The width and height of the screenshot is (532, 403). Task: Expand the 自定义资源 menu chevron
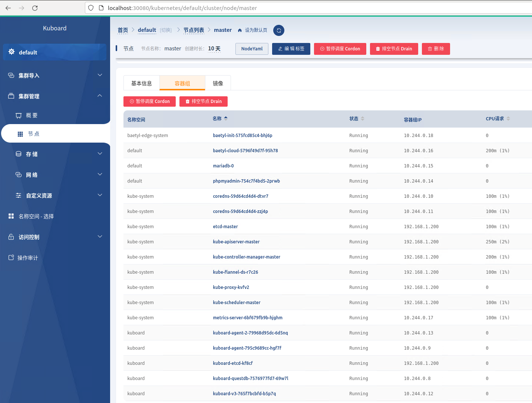pos(100,195)
